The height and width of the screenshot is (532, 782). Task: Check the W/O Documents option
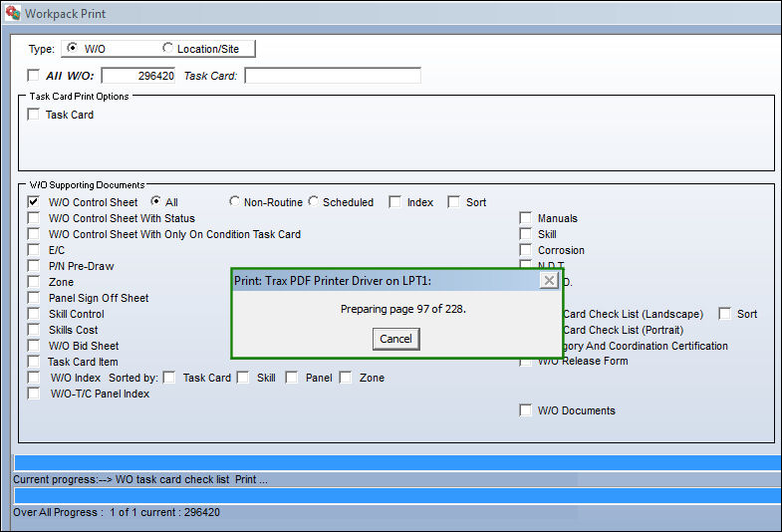pos(525,410)
